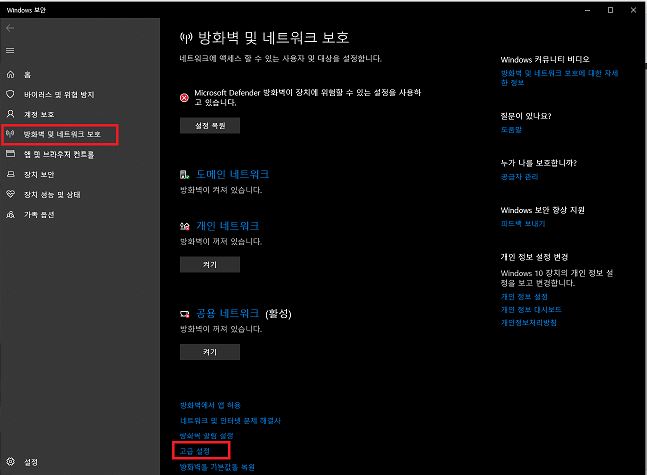This screenshot has height=475, width=647.
Task: Click the public network (공용 네트워크) icon
Action: [x=184, y=314]
